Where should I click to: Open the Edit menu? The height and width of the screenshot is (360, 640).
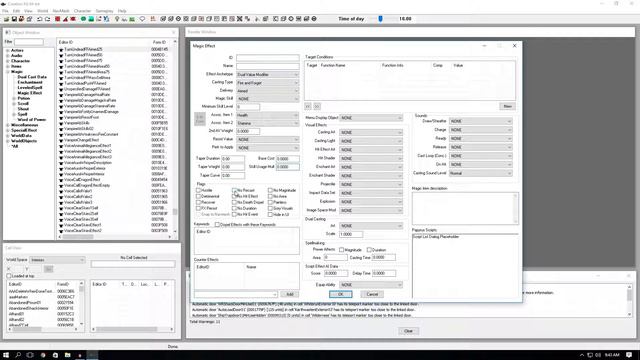[x=16, y=11]
